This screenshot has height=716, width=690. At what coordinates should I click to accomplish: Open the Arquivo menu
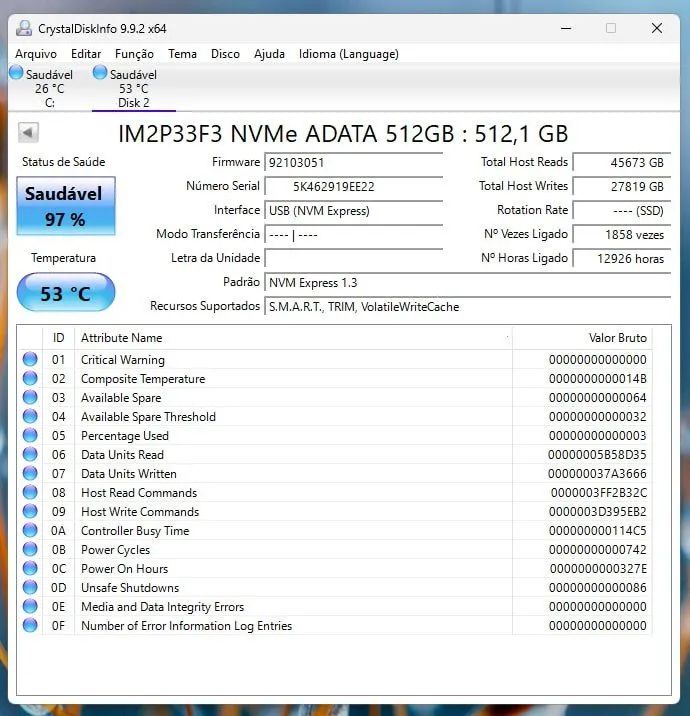36,54
